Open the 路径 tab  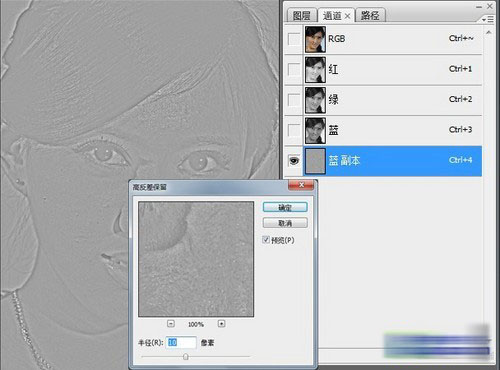(x=370, y=15)
